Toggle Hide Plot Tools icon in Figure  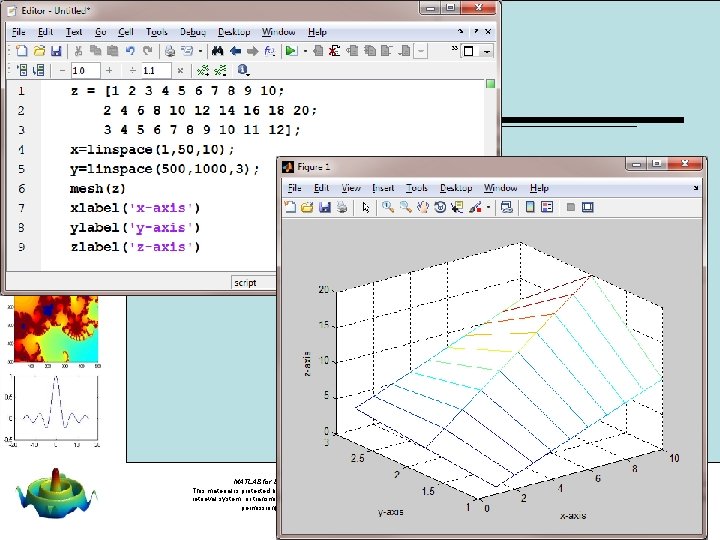coord(571,207)
